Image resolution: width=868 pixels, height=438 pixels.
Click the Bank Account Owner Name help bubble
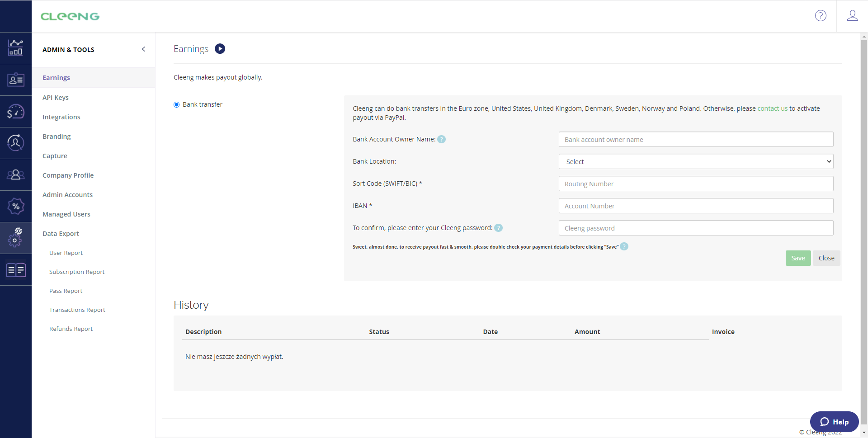442,139
